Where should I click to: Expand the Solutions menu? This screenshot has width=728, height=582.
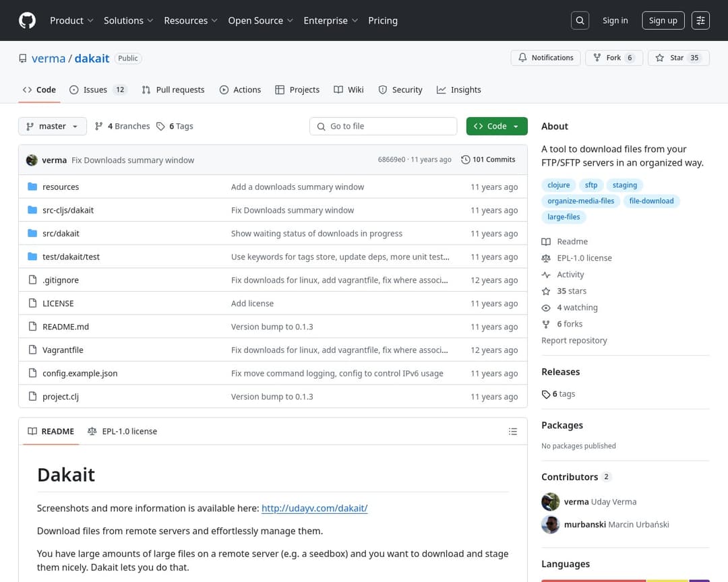coord(128,20)
